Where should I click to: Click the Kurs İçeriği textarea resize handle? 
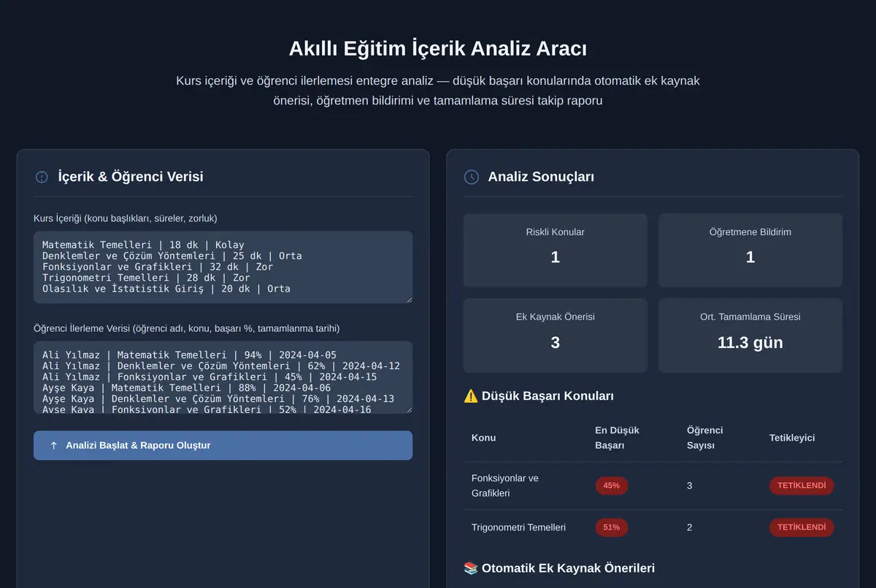click(408, 299)
